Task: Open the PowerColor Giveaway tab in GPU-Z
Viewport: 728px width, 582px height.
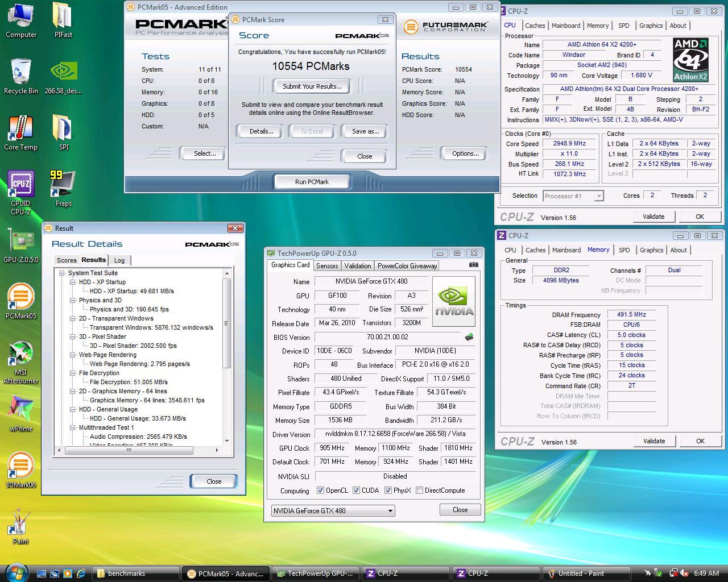Action: pos(407,265)
